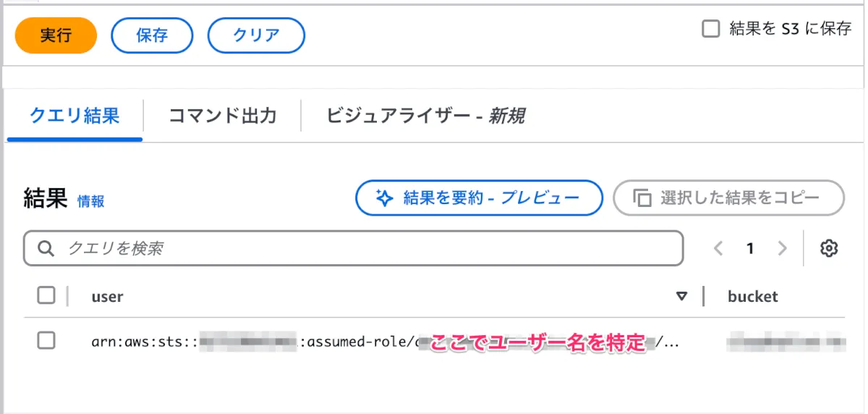This screenshot has width=868, height=414.
Task: Click the user column sort arrow
Action: click(x=681, y=296)
